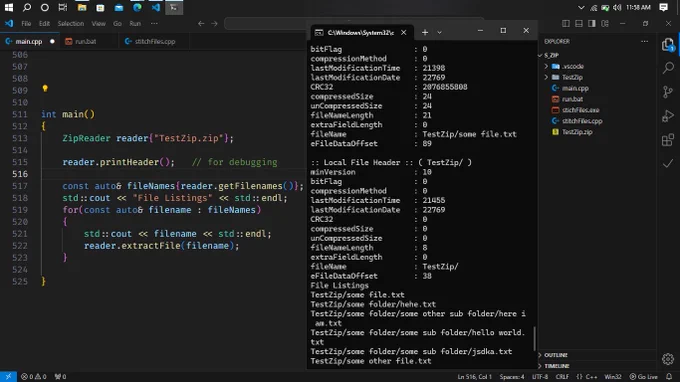Open the errors and warnings status item
Viewport: 680px width, 382px height.
tap(33, 376)
